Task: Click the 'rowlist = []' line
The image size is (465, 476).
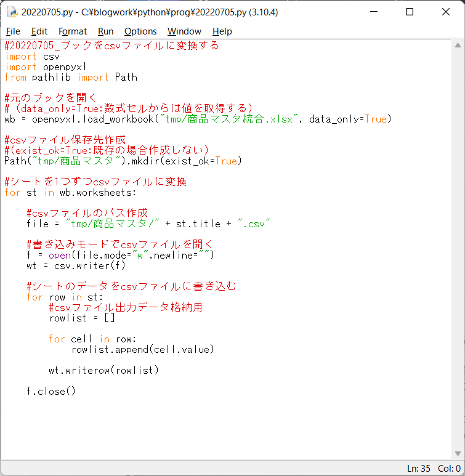Action: point(82,318)
